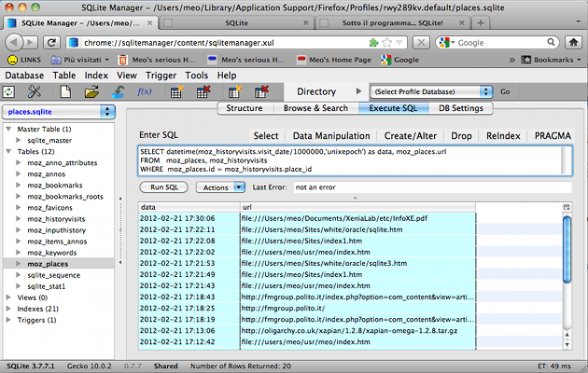The height and width of the screenshot is (373, 588).
Task: Click the search magnifier icon
Action: pos(551,42)
